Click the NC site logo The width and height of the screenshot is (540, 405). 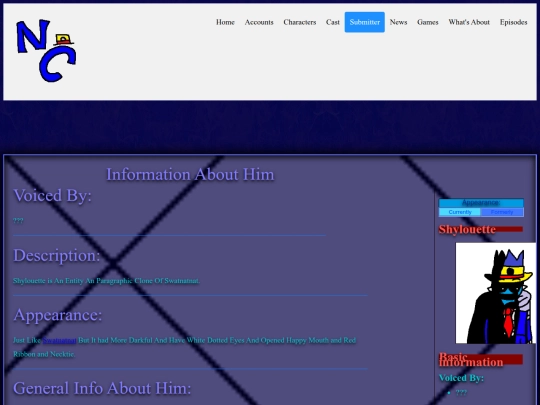pos(46,51)
